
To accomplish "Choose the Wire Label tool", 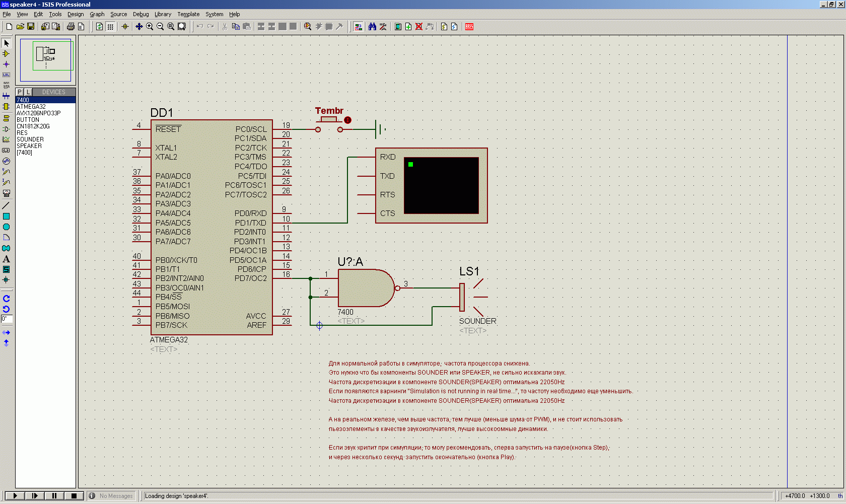I will (6, 75).
